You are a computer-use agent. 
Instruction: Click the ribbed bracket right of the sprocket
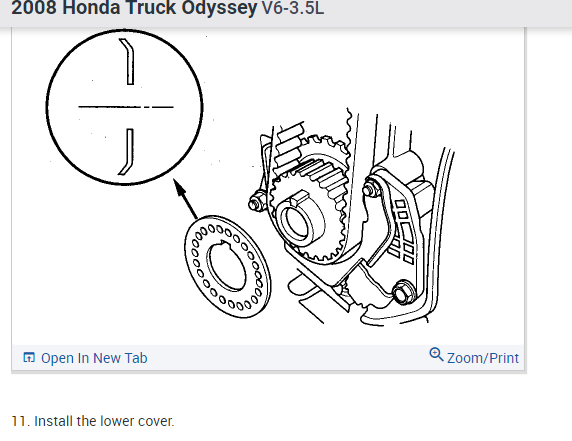click(x=401, y=228)
